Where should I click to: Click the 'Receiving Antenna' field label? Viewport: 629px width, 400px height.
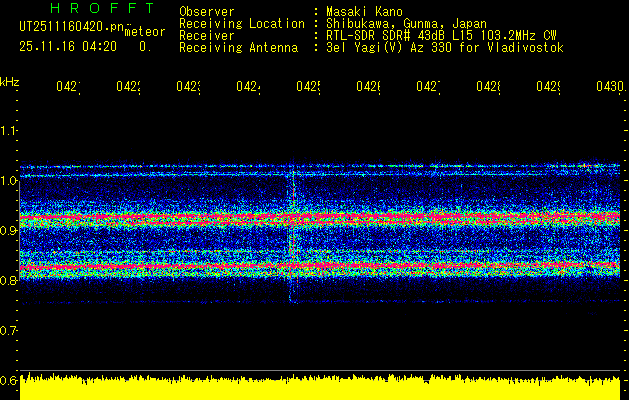238,48
